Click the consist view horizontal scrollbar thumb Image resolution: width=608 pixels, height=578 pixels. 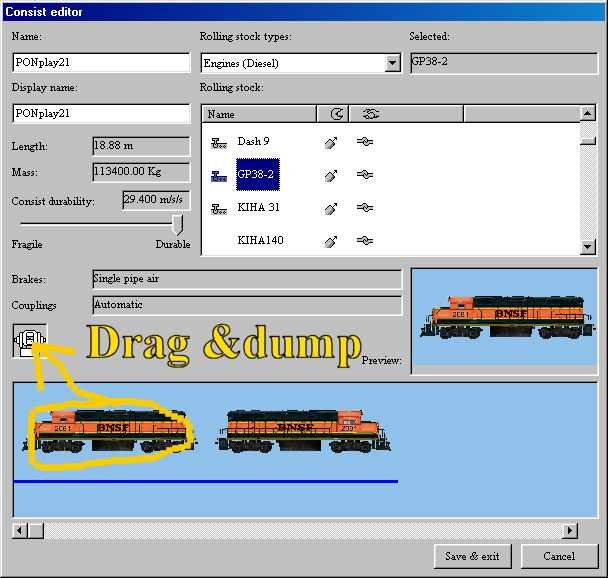coord(36,530)
